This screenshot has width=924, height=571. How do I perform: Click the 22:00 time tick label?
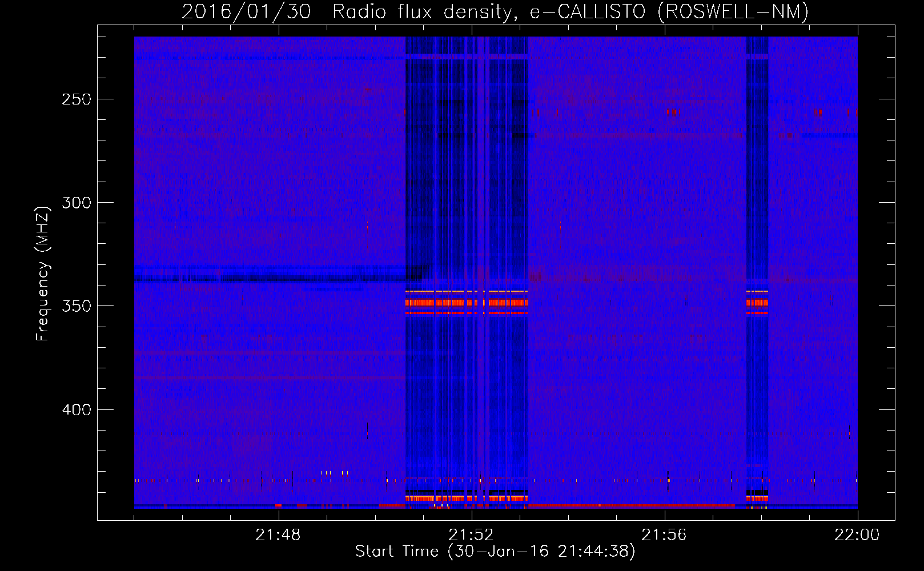pyautogui.click(x=857, y=535)
